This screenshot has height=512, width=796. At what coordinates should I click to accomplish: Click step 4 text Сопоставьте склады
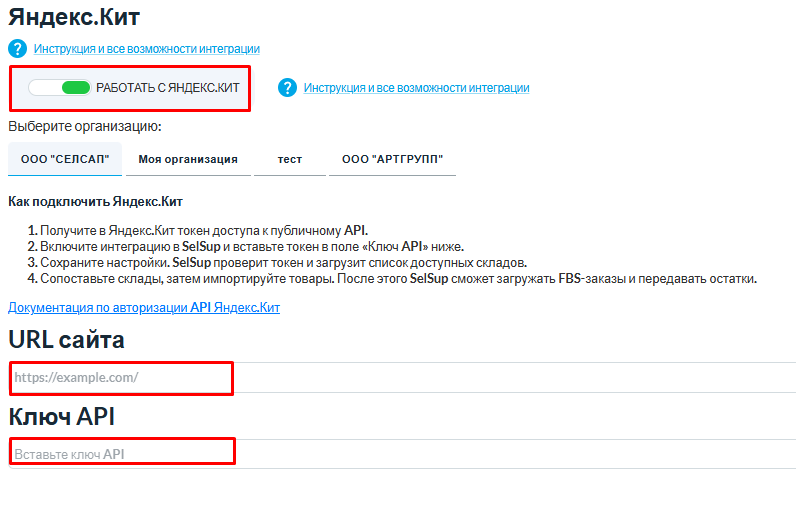399,279
